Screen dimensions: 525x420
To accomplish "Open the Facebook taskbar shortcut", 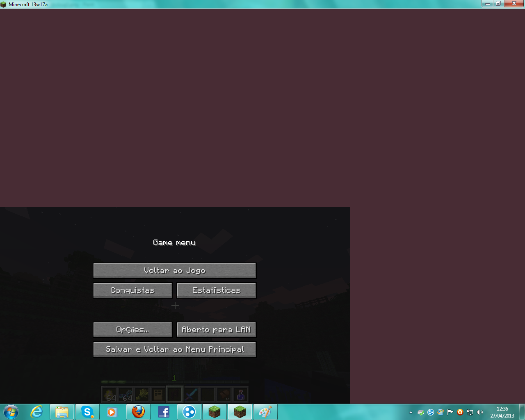I will (x=164, y=412).
